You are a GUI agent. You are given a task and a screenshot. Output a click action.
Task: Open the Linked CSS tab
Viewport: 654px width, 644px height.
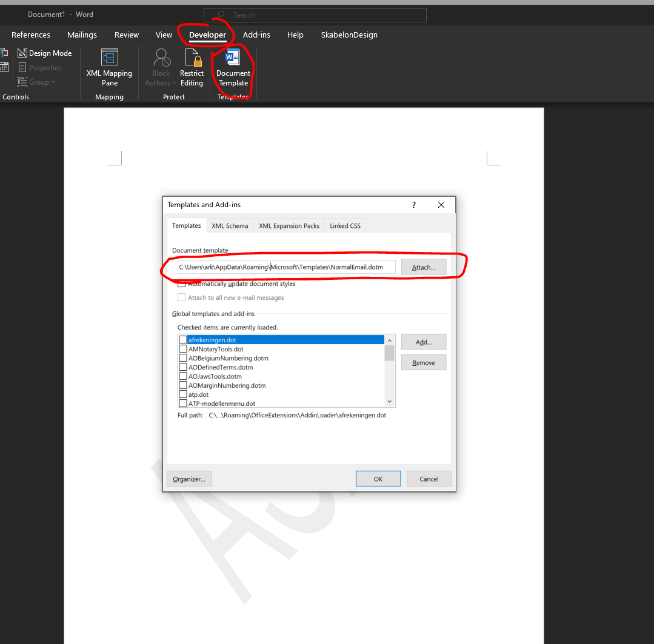[x=345, y=225]
